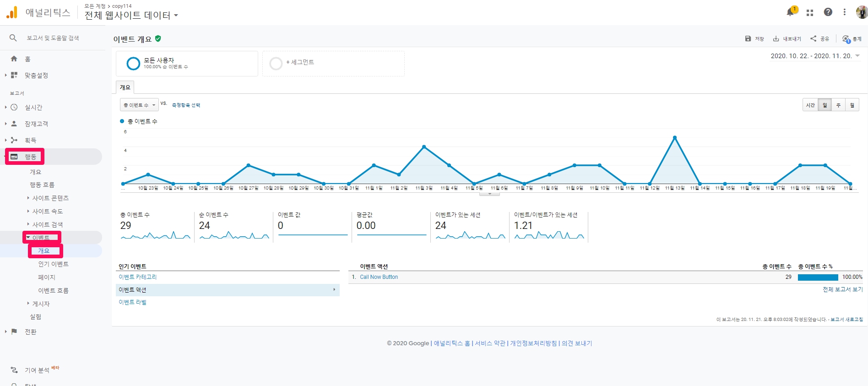Expand the 사이트 콘텐츠 tree item
The image size is (868, 386).
[x=28, y=198]
